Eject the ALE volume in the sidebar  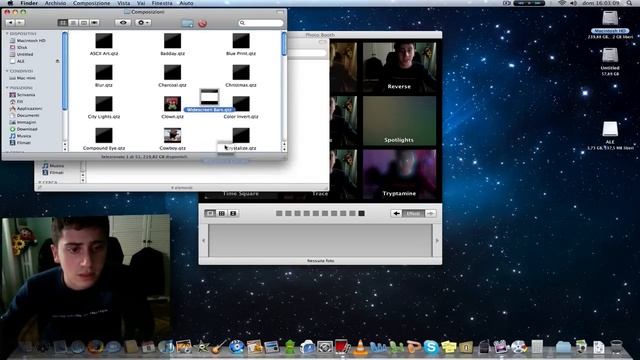58,61
